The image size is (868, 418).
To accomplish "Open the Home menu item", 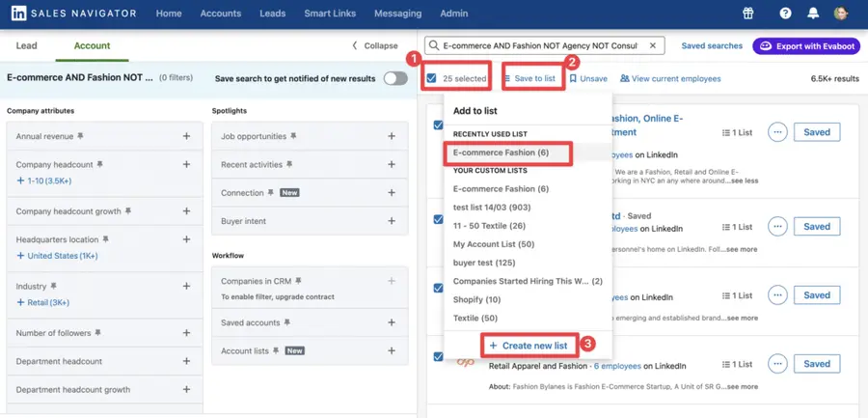I will [x=169, y=14].
